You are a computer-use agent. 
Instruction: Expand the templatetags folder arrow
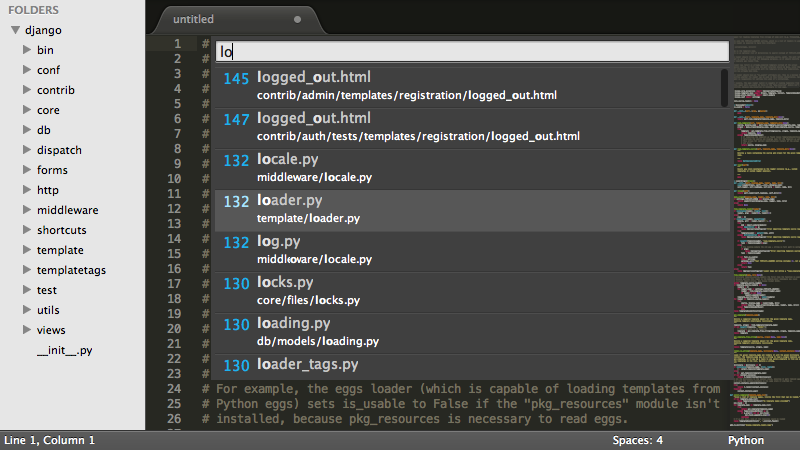(x=27, y=269)
